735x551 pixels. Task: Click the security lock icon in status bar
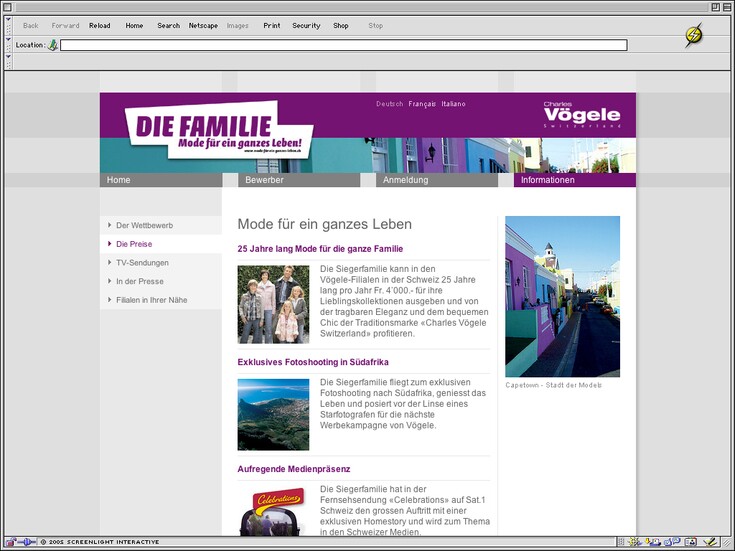click(x=10, y=542)
